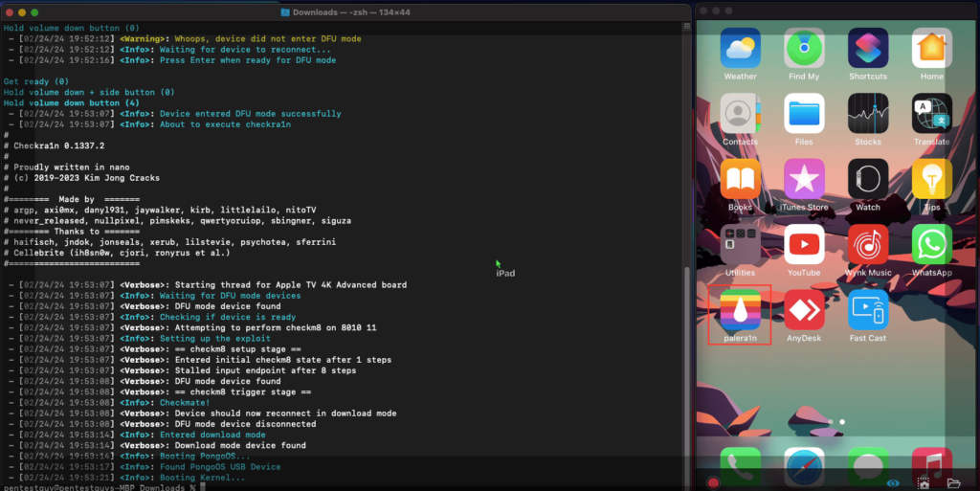Open the Books app
Viewport: 980px width, 491px height.
click(x=740, y=179)
